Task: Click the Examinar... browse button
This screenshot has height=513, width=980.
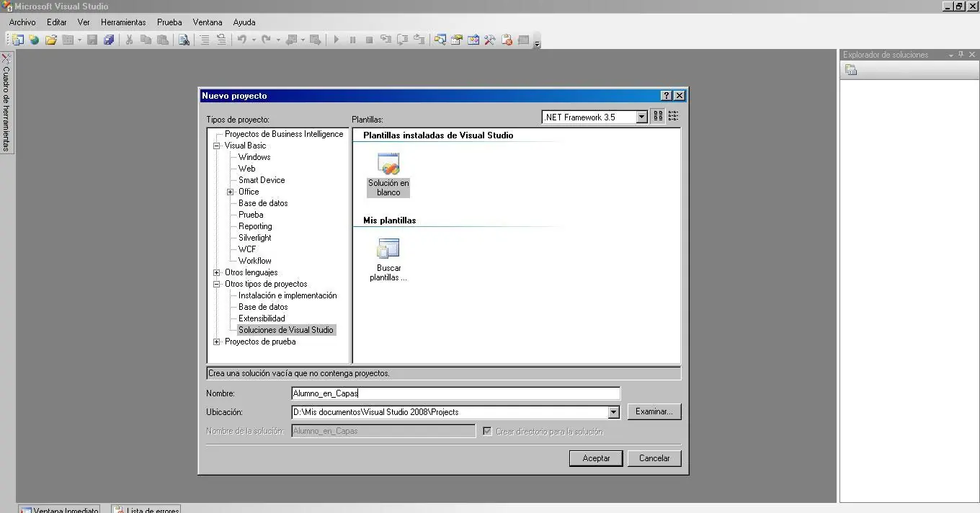Action: (x=654, y=412)
